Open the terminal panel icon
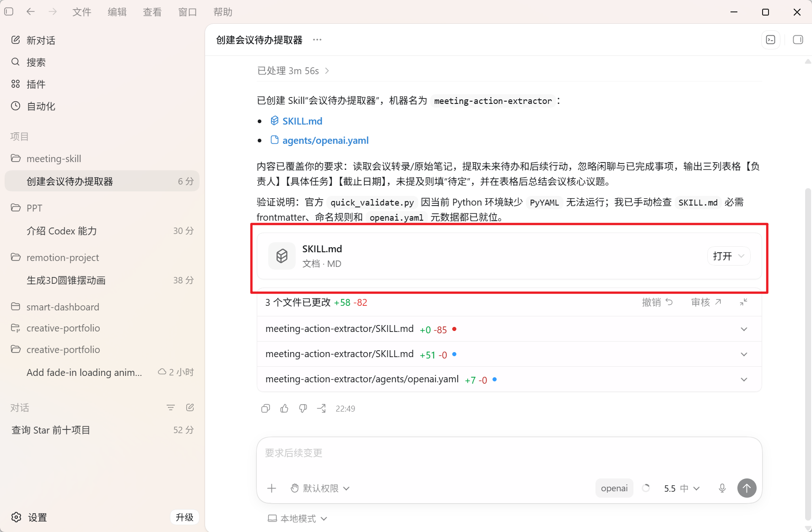This screenshot has width=812, height=532. pyautogui.click(x=771, y=40)
